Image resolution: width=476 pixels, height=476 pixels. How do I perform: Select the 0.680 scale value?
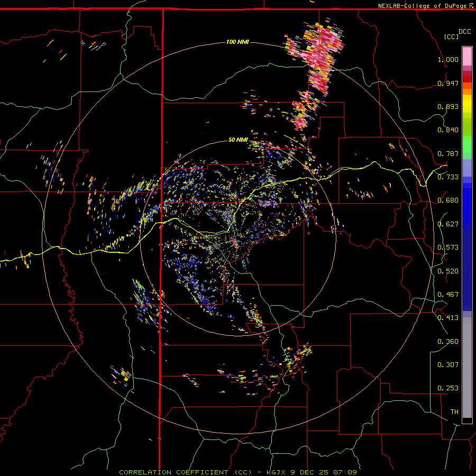click(x=448, y=200)
